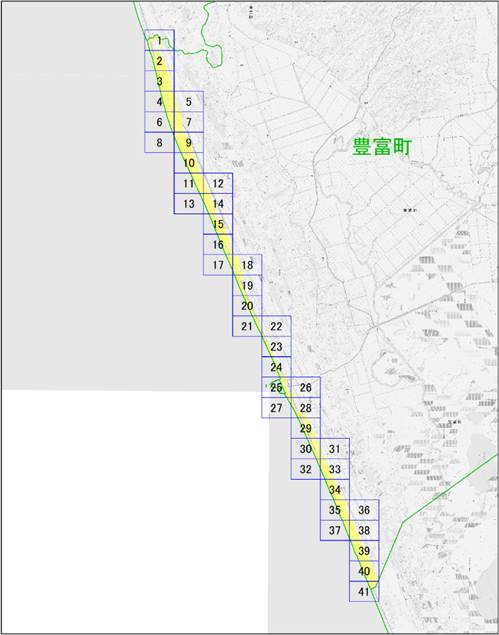Select grid cell 31
This screenshot has width=499, height=635.
pyautogui.click(x=335, y=449)
